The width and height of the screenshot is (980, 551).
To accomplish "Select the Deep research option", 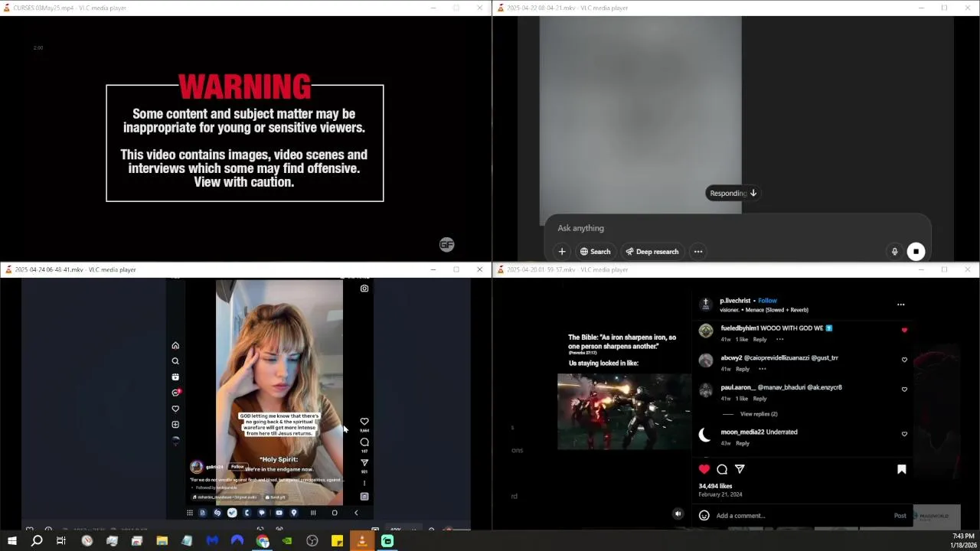I will [652, 252].
